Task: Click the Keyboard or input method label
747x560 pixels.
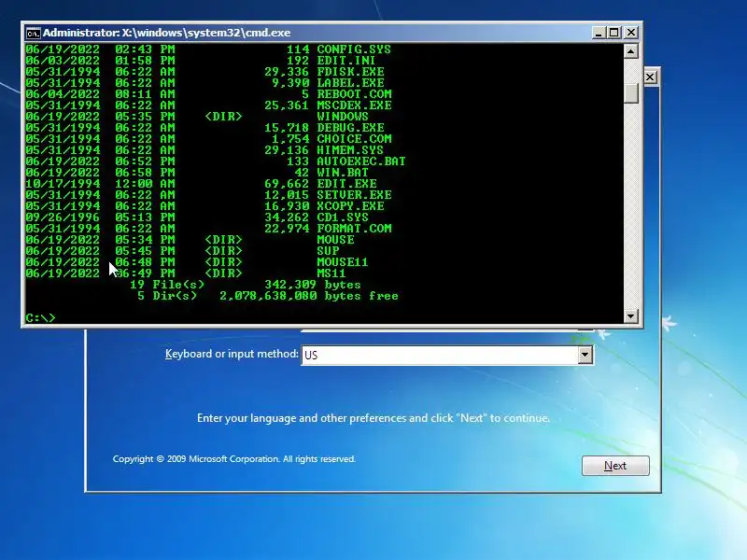Action: (232, 354)
